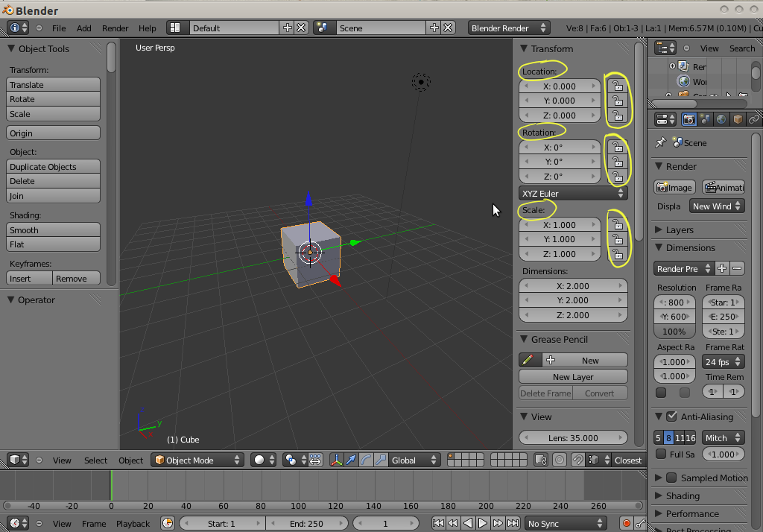Toggle the Rotation Y lock
The height and width of the screenshot is (532, 763).
618,162
